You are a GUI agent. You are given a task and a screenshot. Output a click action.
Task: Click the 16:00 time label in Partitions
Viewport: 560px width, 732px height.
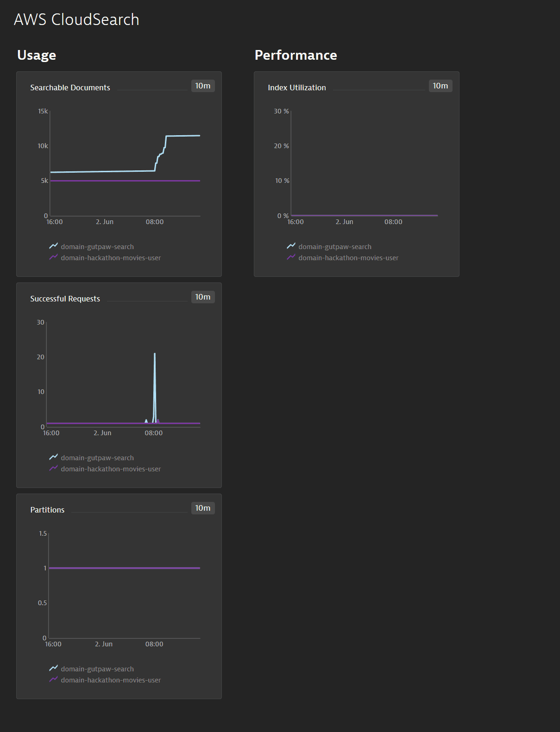click(x=53, y=644)
